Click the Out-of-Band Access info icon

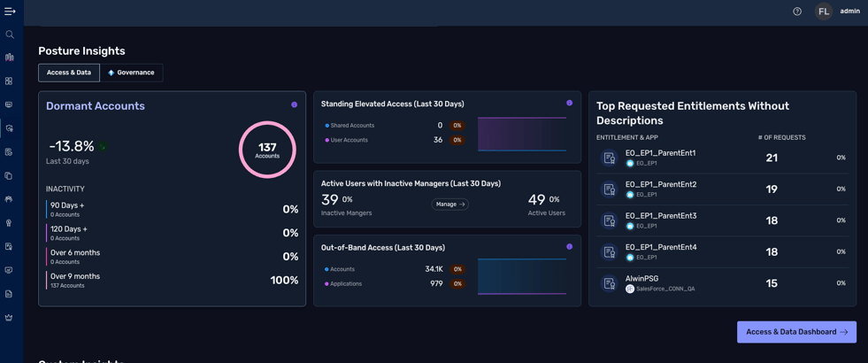point(569,247)
